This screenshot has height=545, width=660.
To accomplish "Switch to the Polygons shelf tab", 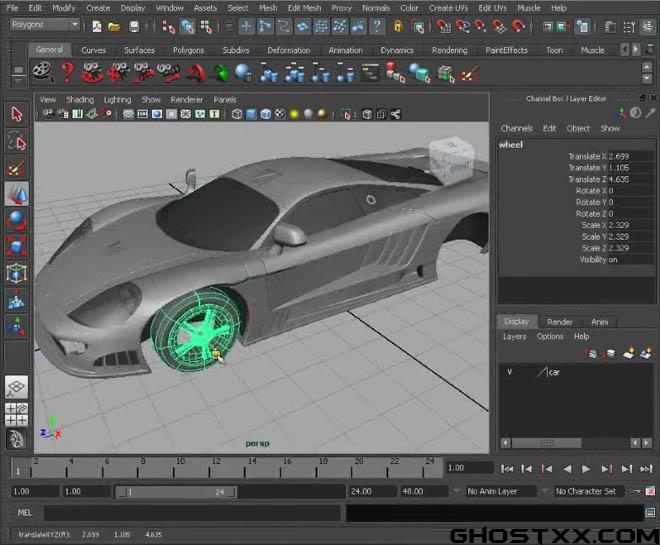I will click(188, 50).
